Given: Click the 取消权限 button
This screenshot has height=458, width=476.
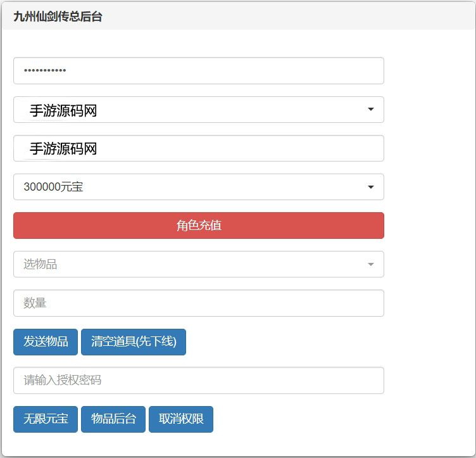Looking at the screenshot, I should pos(181,419).
